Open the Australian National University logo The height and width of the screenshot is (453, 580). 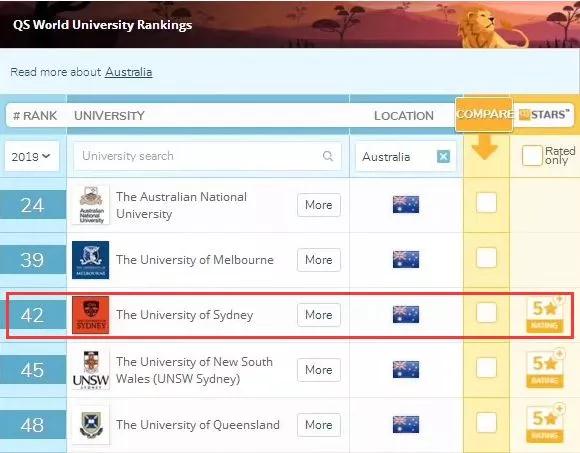pos(91,205)
